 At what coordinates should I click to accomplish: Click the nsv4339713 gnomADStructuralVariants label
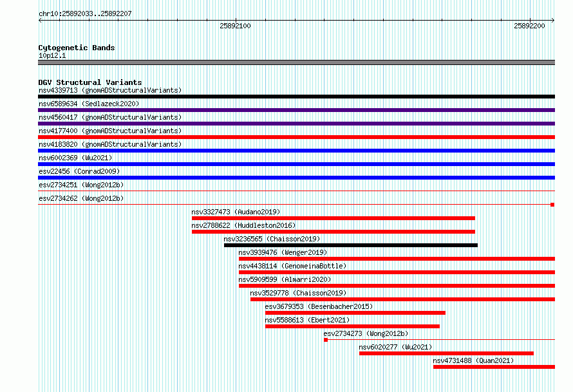(110, 90)
